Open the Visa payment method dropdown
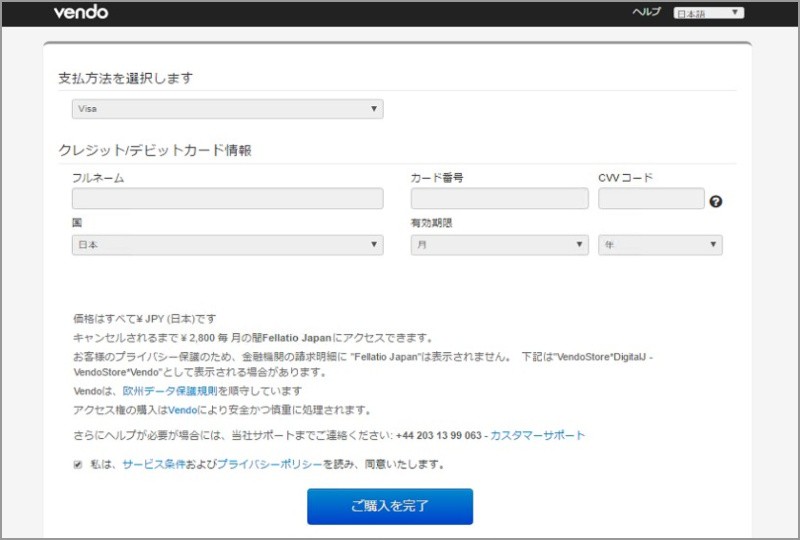Screen dimensions: 800x540 point(227,109)
